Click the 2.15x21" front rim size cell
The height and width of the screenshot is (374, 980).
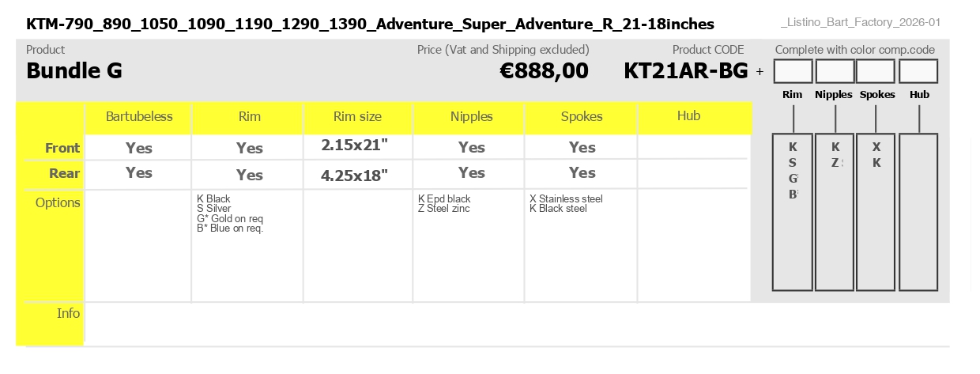tap(355, 145)
